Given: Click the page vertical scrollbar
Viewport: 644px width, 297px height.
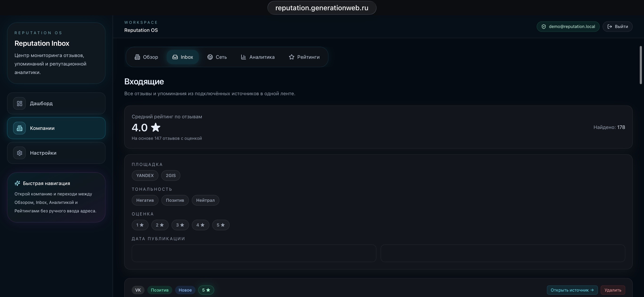Looking at the screenshot, I should [x=641, y=65].
